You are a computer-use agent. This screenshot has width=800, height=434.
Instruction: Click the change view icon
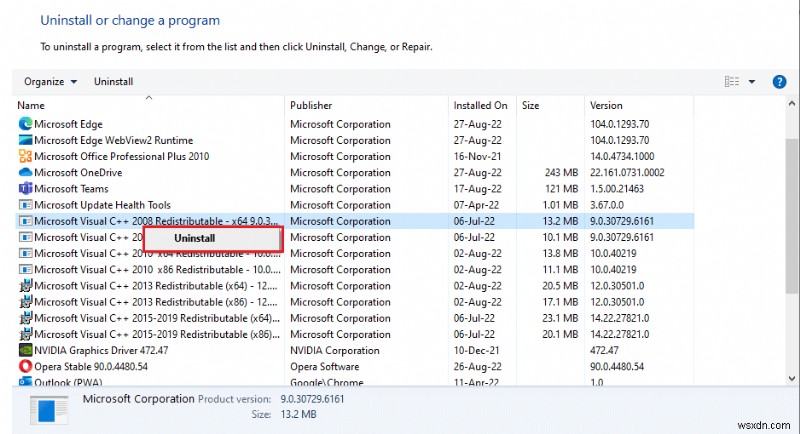(732, 82)
